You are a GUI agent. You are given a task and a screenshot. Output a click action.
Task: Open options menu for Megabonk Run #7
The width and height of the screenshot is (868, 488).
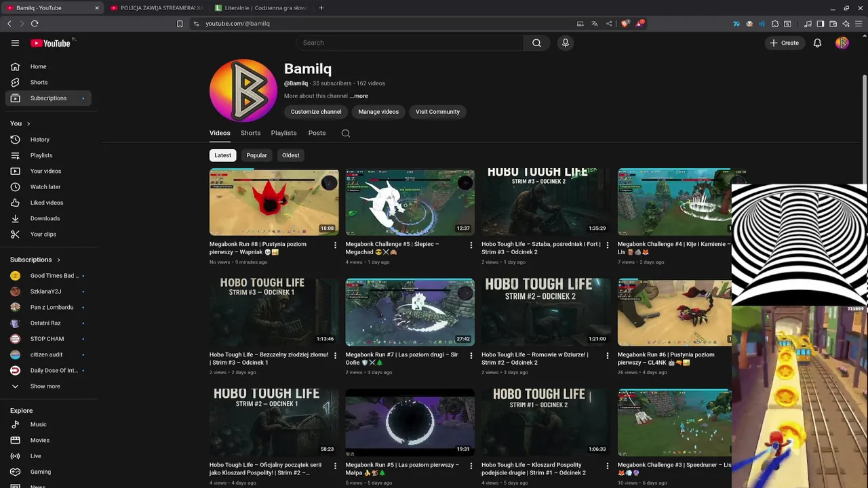click(x=471, y=355)
